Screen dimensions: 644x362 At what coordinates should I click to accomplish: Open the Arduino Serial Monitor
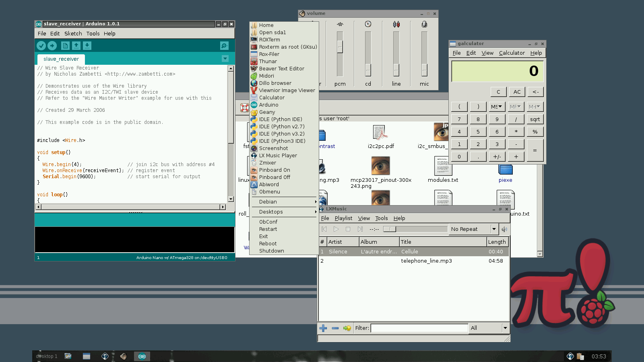coord(224,46)
